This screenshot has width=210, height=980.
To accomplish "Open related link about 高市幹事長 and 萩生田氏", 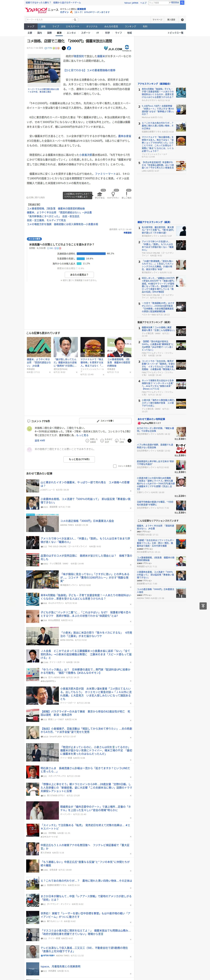I will (x=53, y=216).
